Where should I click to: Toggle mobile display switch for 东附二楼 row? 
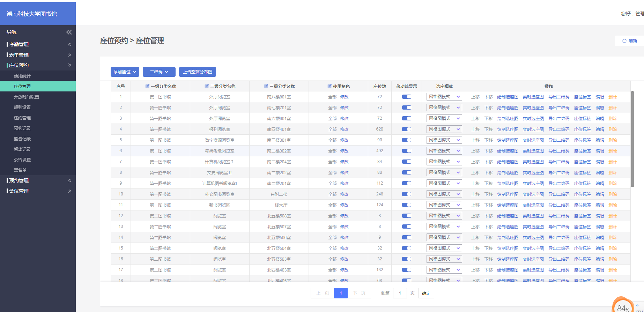[406, 194]
